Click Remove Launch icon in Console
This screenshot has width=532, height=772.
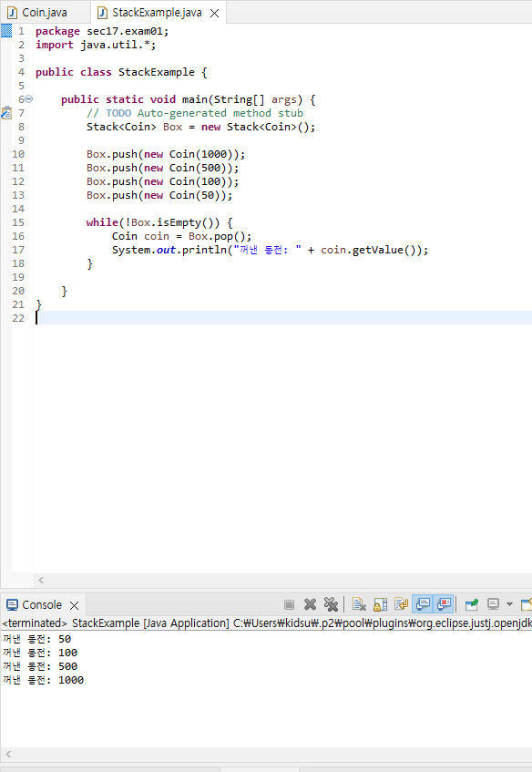[310, 604]
